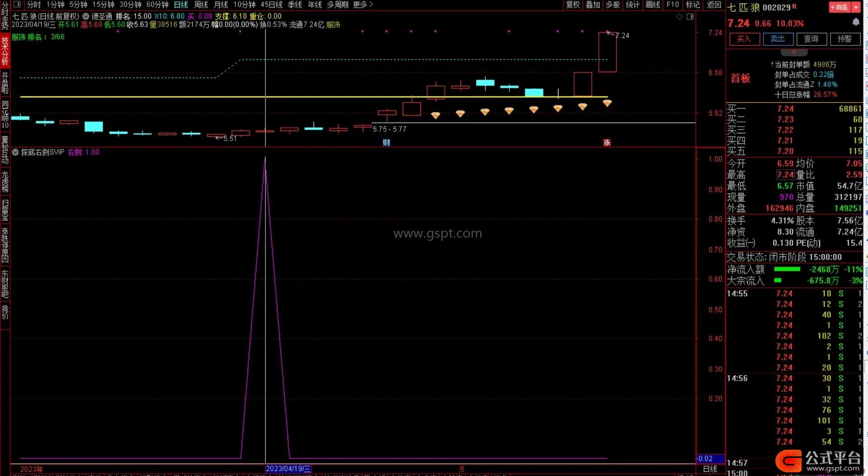
Task: Click the 涨 limit-up marker on chart
Action: point(607,143)
